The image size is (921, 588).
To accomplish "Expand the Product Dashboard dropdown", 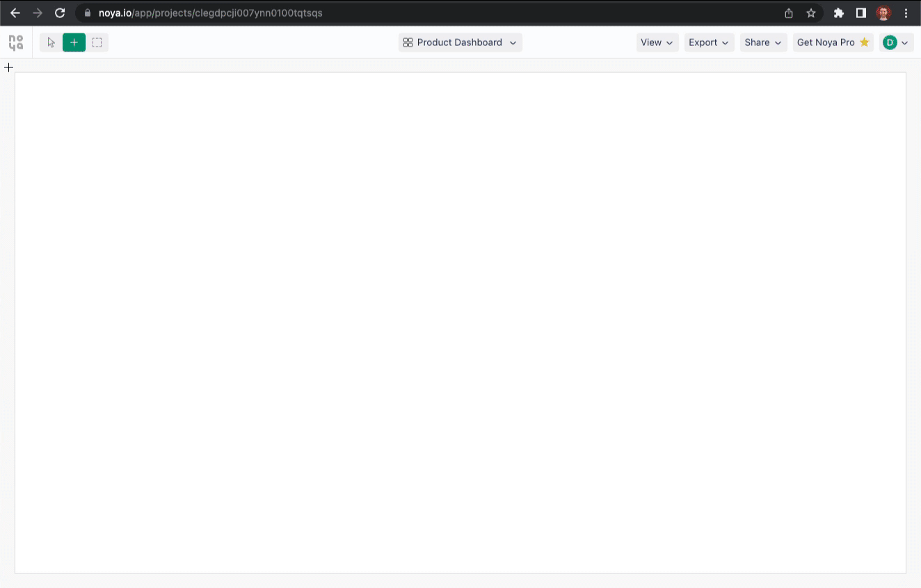I will (460, 42).
